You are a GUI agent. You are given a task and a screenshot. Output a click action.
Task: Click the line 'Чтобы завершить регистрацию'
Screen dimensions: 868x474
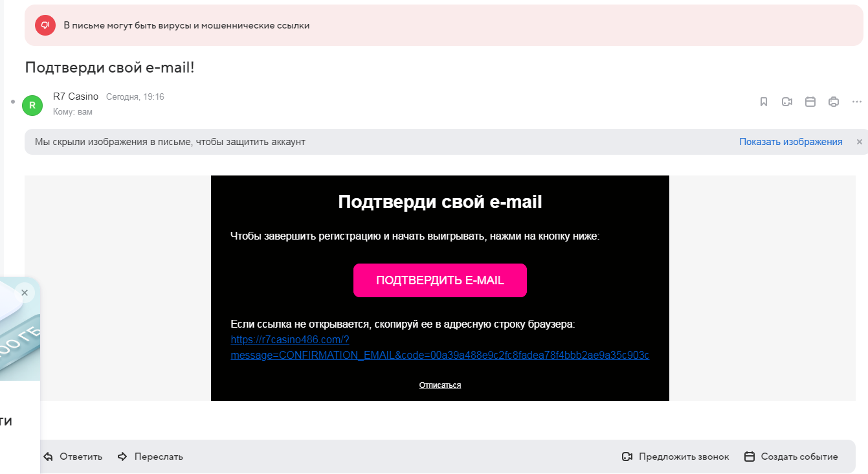(x=416, y=236)
